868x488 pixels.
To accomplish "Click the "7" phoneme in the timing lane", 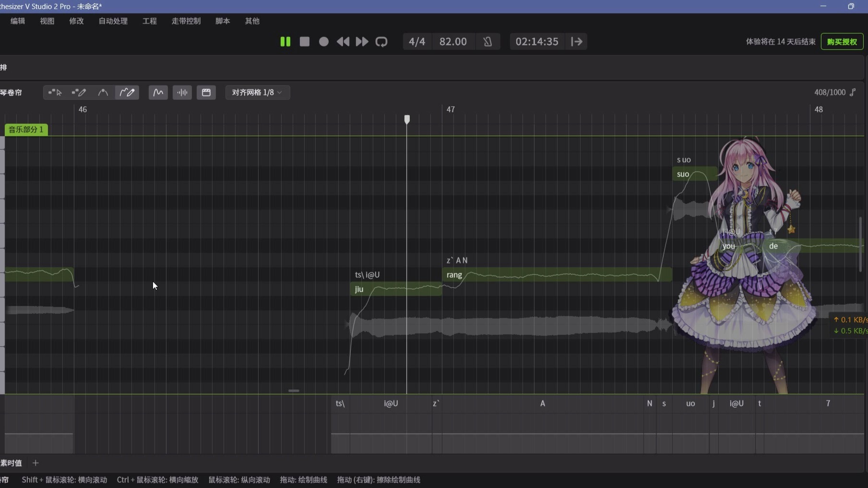I will (x=828, y=404).
